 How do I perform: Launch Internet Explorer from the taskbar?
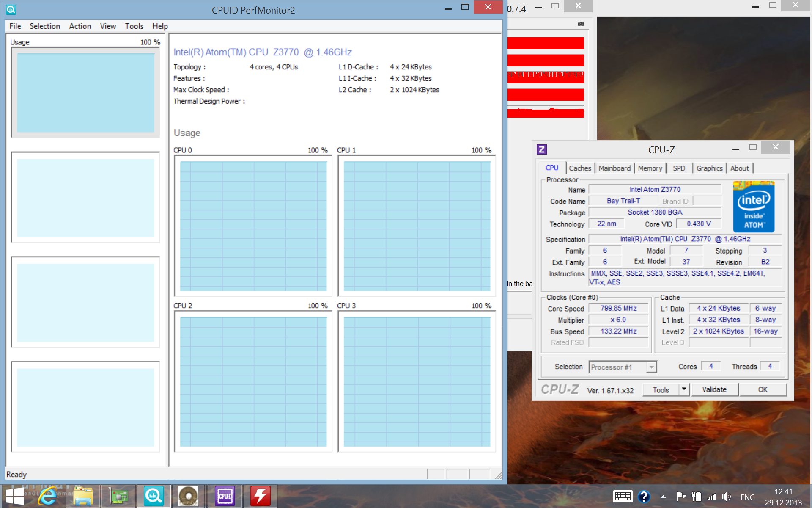click(47, 496)
